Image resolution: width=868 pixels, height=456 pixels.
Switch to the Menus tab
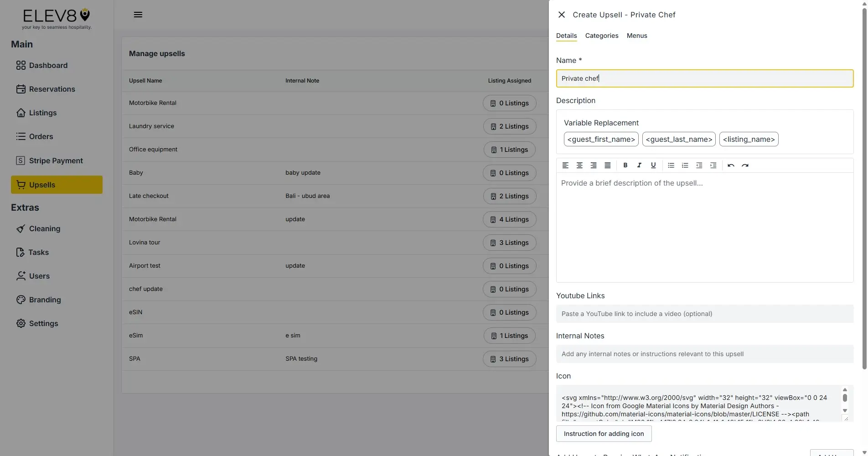pos(636,36)
